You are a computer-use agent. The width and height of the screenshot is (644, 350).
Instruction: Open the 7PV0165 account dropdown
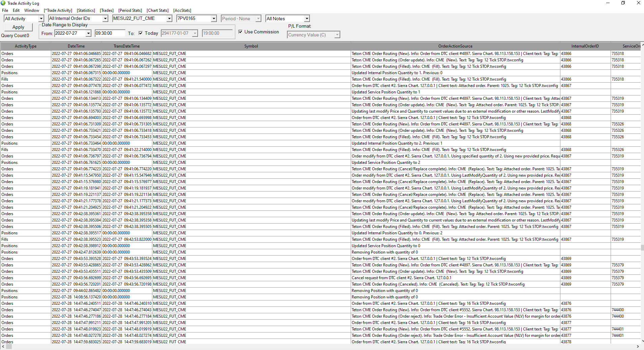point(214,19)
